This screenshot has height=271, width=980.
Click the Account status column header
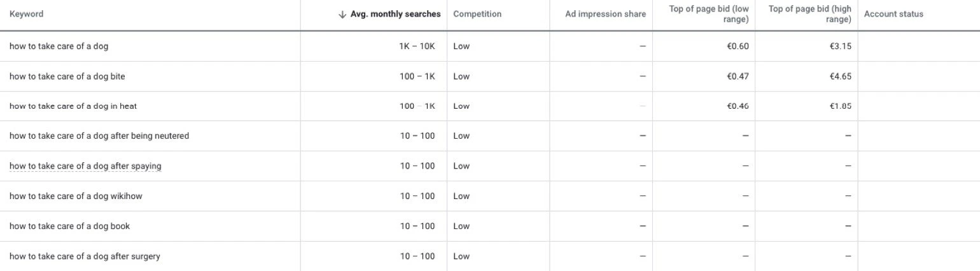(893, 14)
